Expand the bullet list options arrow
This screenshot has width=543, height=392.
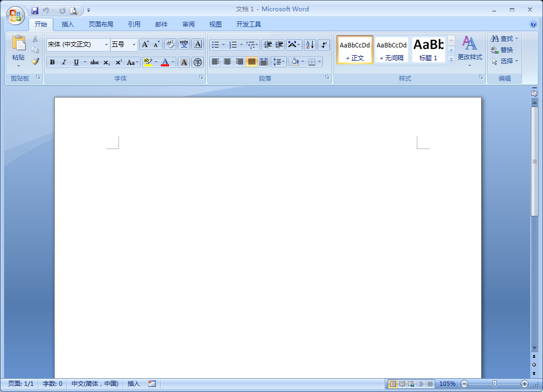pyautogui.click(x=224, y=44)
